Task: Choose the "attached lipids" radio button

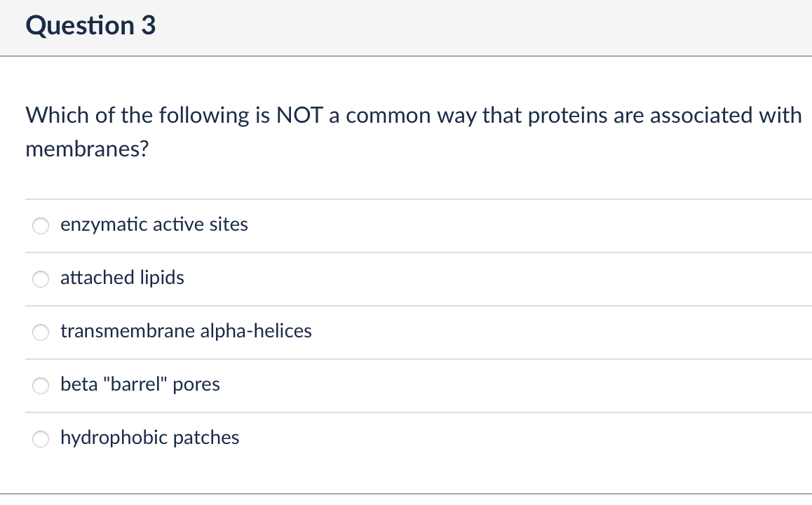Action: (41, 279)
